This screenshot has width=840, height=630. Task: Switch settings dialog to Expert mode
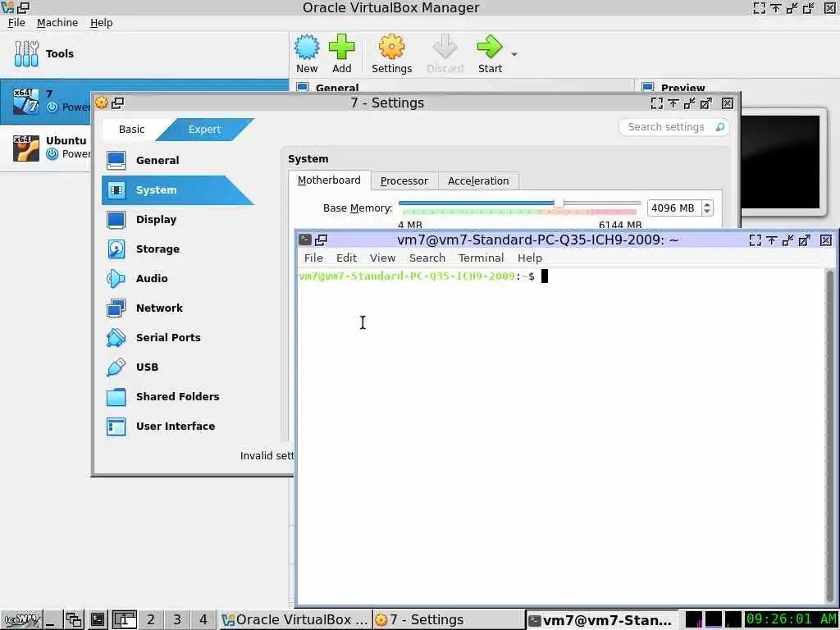point(204,129)
